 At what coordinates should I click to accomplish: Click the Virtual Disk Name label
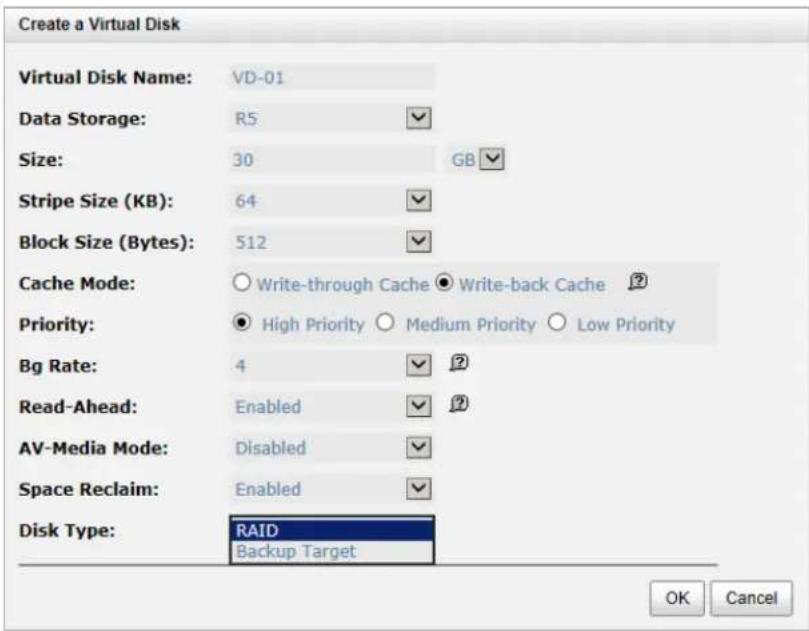[105, 78]
